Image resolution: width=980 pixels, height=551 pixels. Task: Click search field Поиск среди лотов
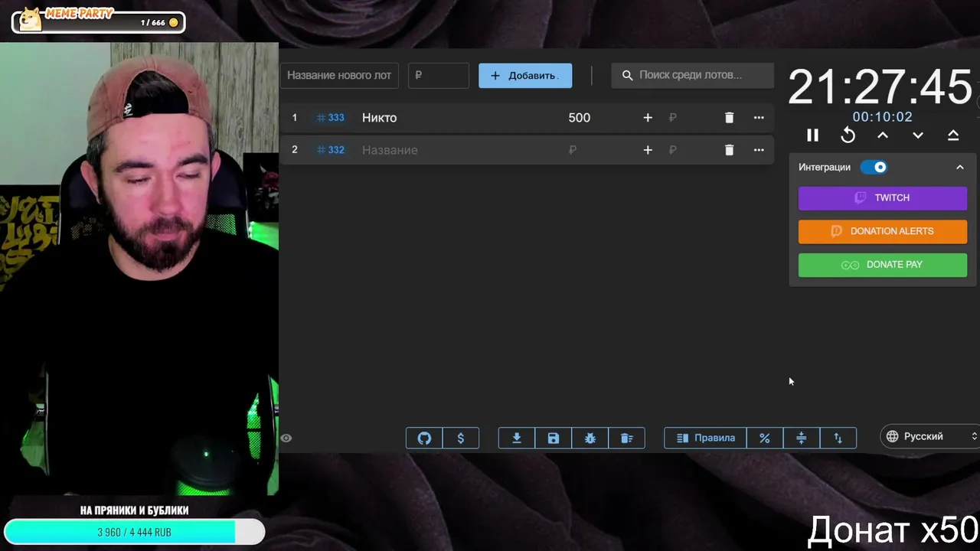692,75
